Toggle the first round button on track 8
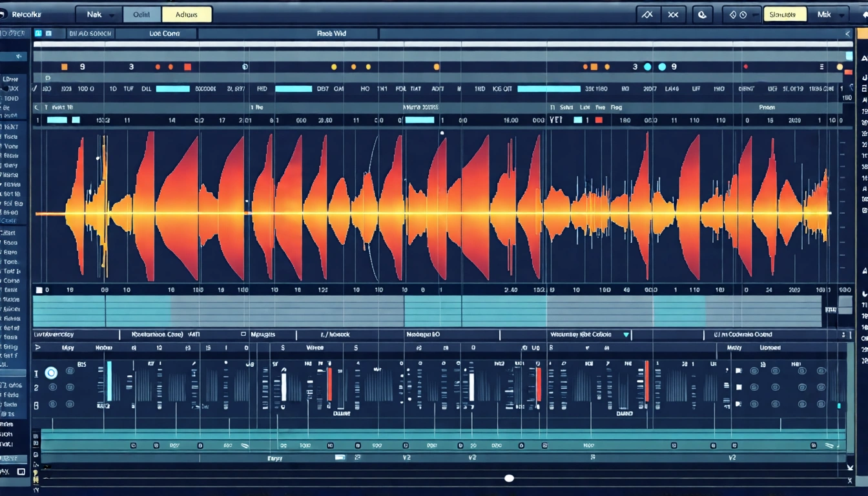The image size is (868, 496). click(x=52, y=404)
